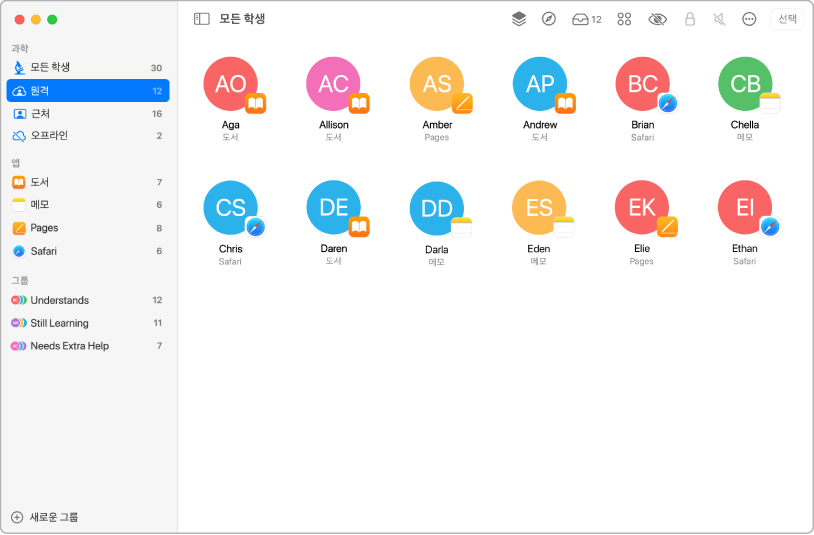Click the Books badge on Daren's avatar
814x535 pixels.
click(359, 227)
